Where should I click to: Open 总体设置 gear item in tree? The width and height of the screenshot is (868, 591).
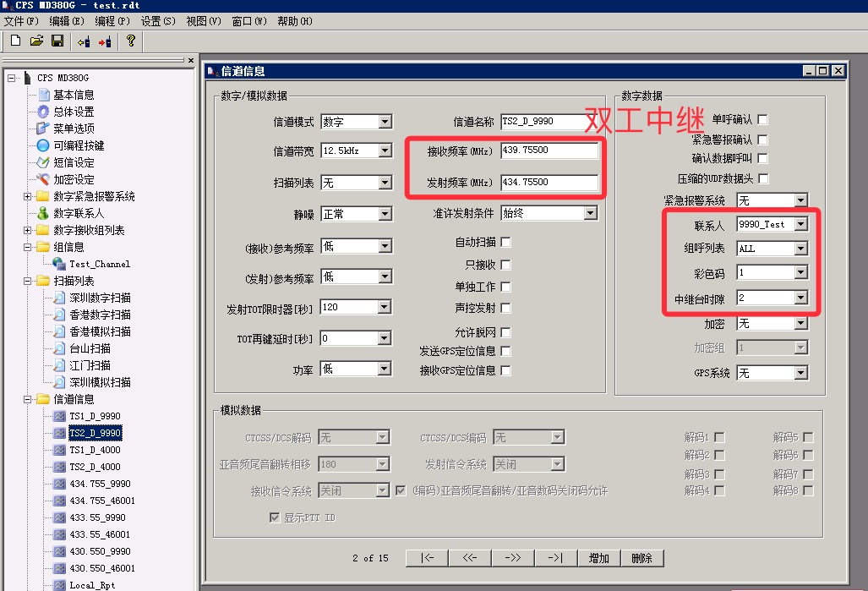pos(73,112)
